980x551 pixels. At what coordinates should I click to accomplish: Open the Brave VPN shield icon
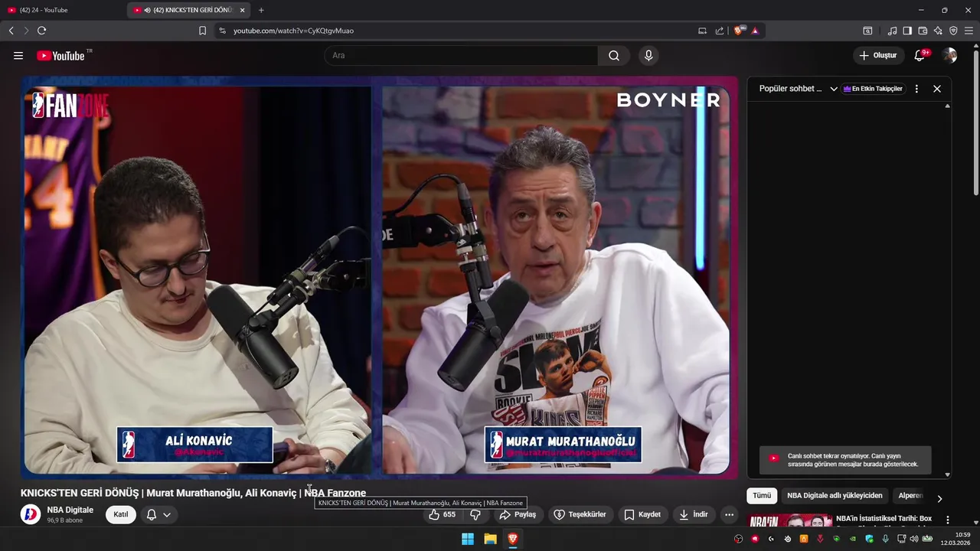pos(953,31)
